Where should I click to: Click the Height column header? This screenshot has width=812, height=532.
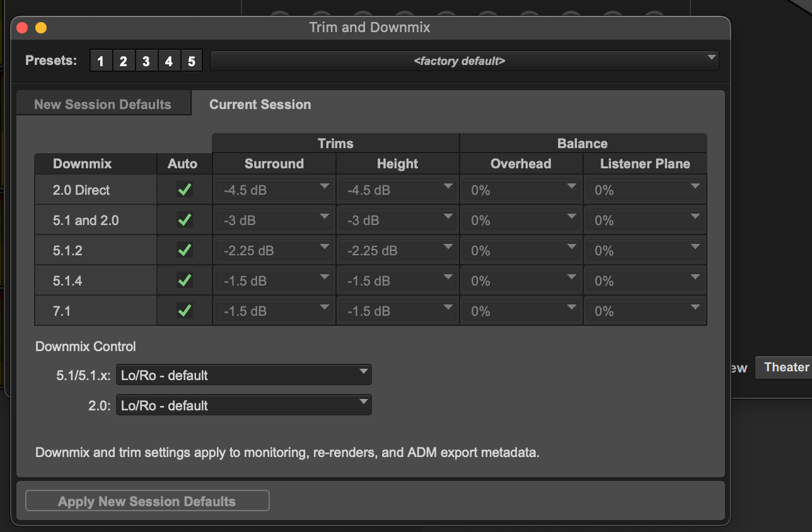(x=398, y=164)
